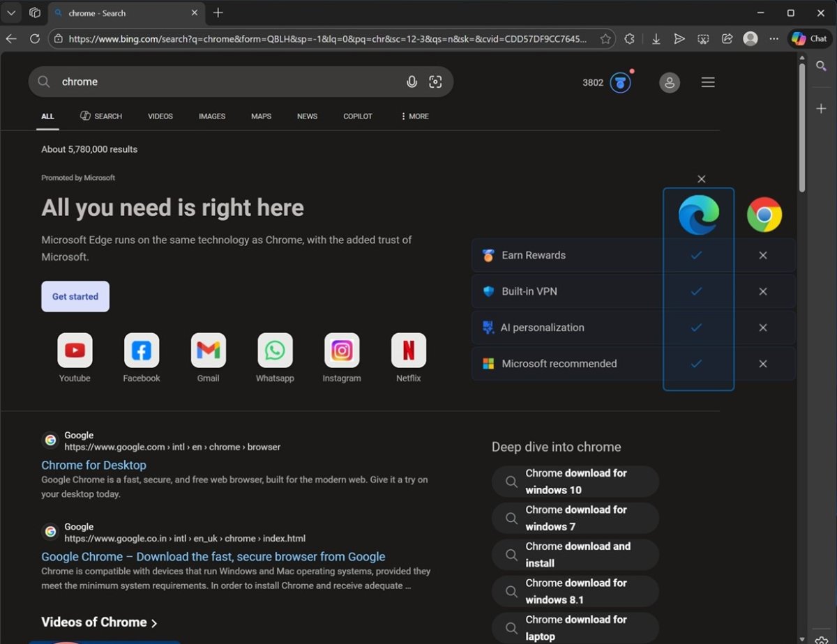The width and height of the screenshot is (837, 644).
Task: Click the microphone voice search icon
Action: click(412, 82)
